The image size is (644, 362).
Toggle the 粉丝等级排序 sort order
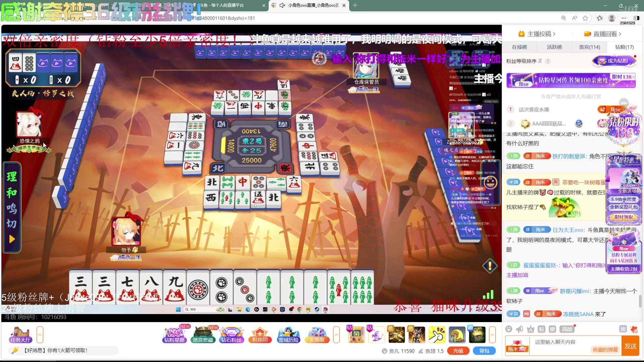pos(540,61)
